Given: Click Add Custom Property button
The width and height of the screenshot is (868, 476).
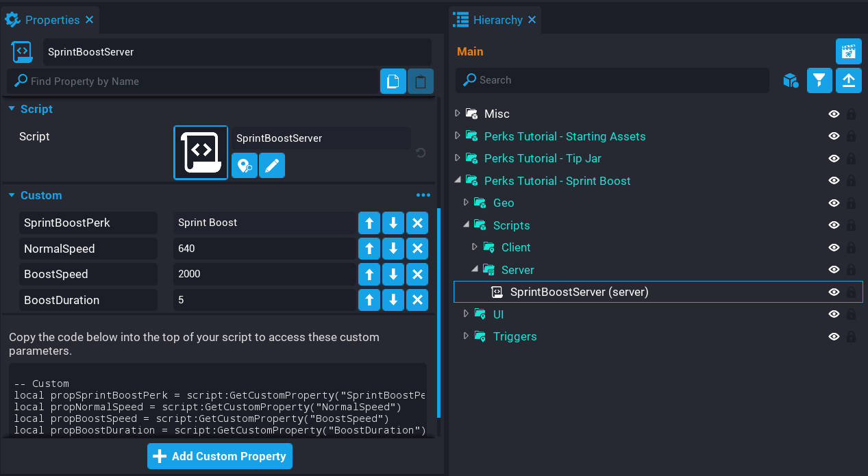Looking at the screenshot, I should click(220, 456).
